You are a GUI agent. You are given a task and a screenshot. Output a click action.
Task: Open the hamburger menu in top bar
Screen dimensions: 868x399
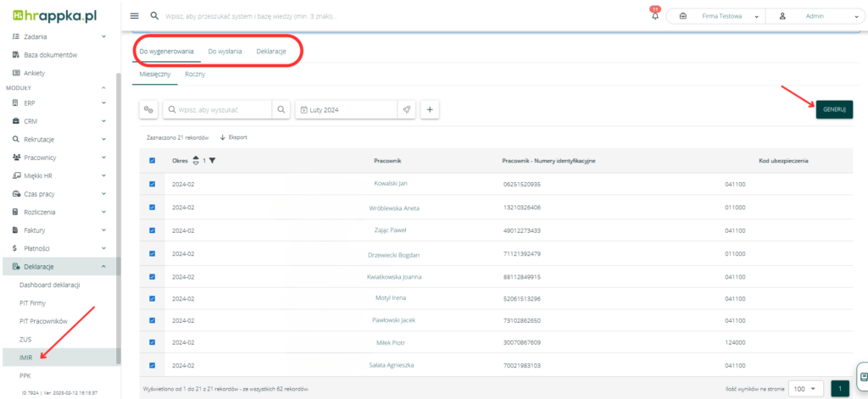[x=134, y=16]
